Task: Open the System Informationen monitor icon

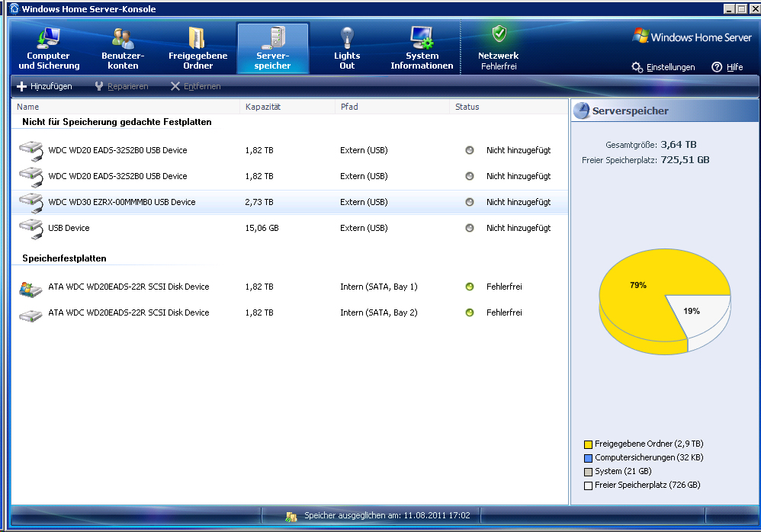Action: 422,37
